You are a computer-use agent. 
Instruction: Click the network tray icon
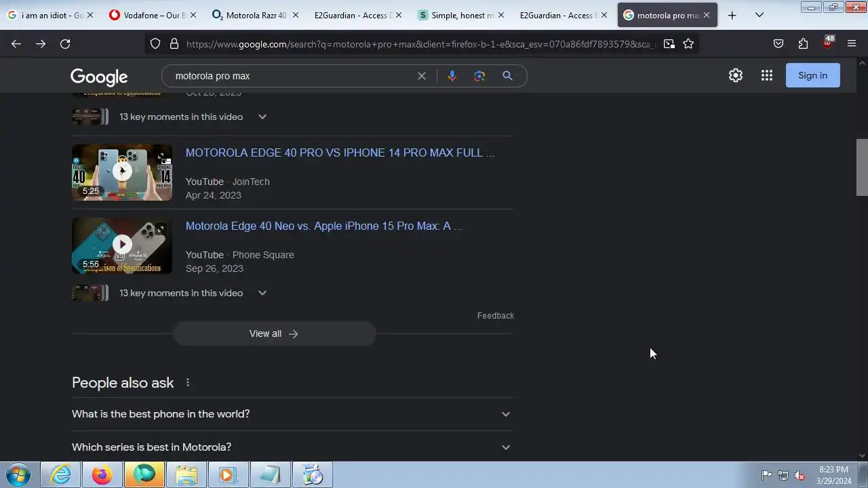click(x=783, y=475)
